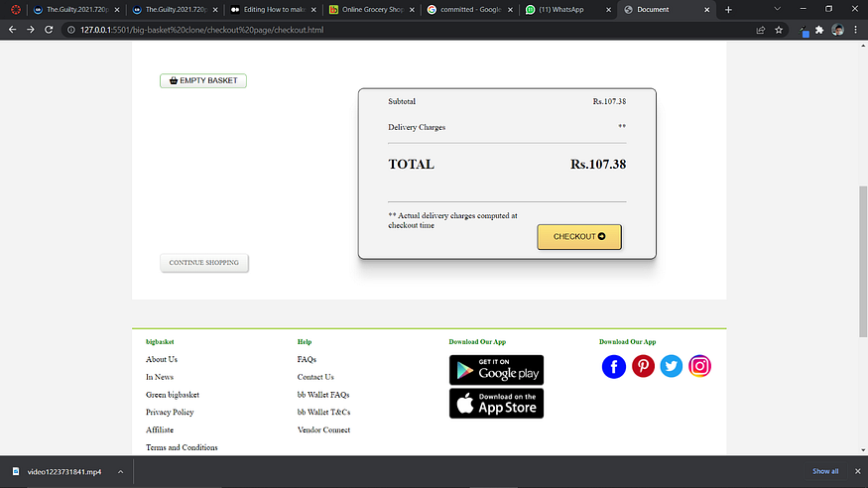Click the TOTAL Rs.107.38 amount
This screenshot has width=868, height=488.
click(598, 165)
